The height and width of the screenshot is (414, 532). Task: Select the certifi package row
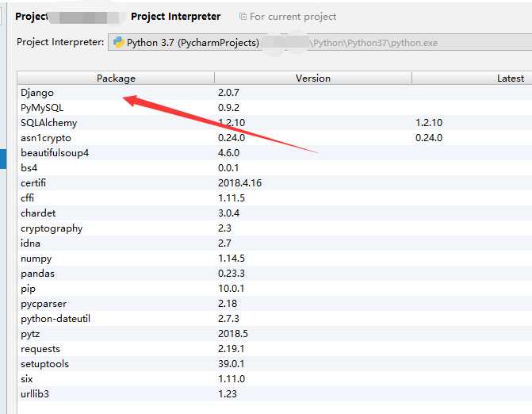click(x=274, y=183)
